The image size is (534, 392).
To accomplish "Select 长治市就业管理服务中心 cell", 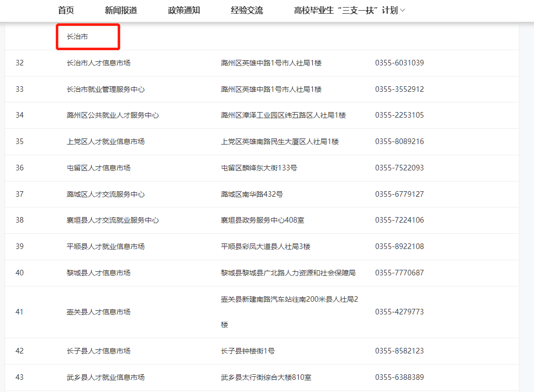I will (x=105, y=89).
